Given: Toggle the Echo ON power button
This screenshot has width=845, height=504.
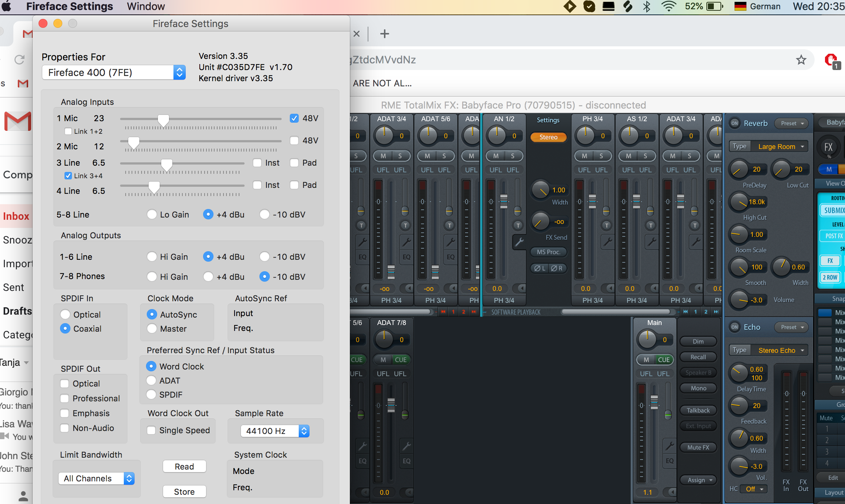Looking at the screenshot, I should (735, 327).
